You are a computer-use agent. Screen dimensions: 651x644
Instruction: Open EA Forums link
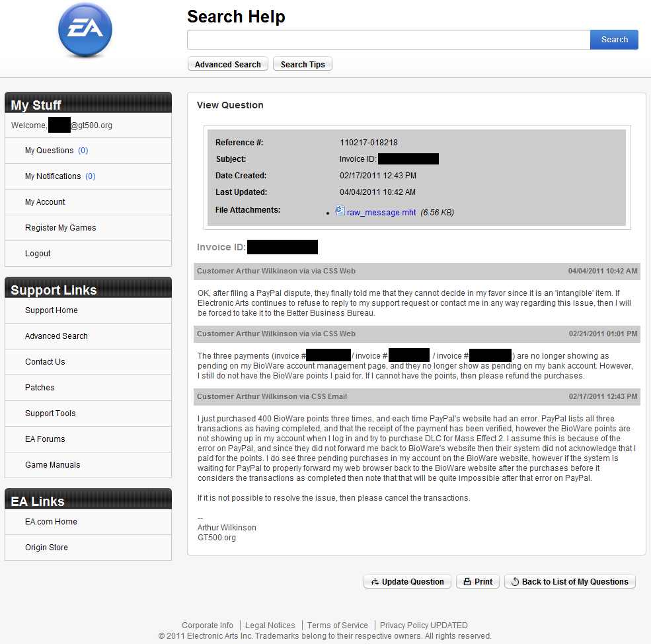[45, 439]
